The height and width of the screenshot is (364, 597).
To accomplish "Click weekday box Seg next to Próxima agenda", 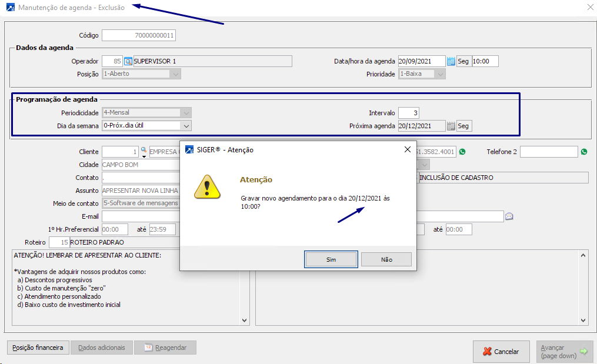I will (463, 126).
